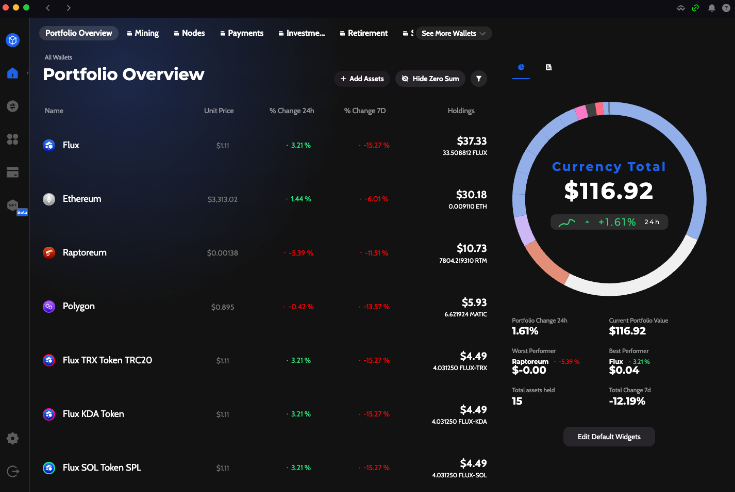Navigate back with the left arrow

tap(48, 7)
